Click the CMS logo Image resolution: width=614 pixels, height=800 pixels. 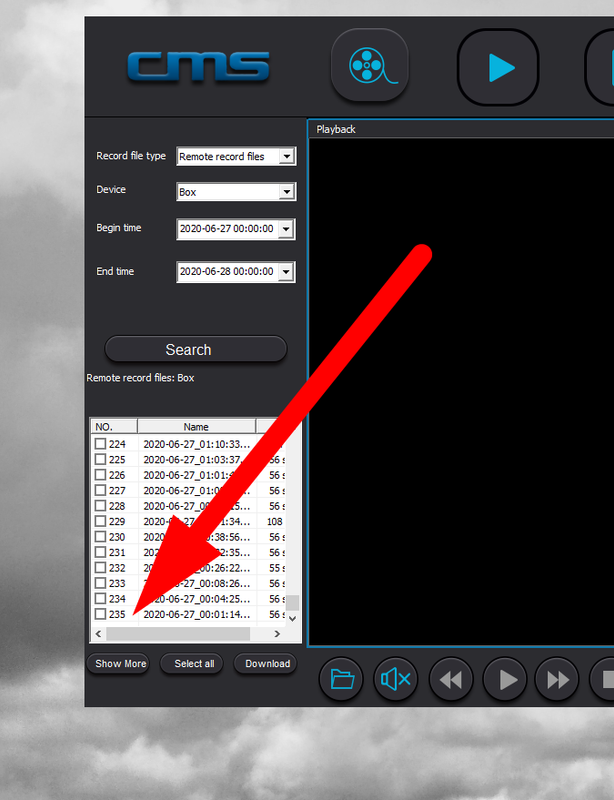point(198,66)
